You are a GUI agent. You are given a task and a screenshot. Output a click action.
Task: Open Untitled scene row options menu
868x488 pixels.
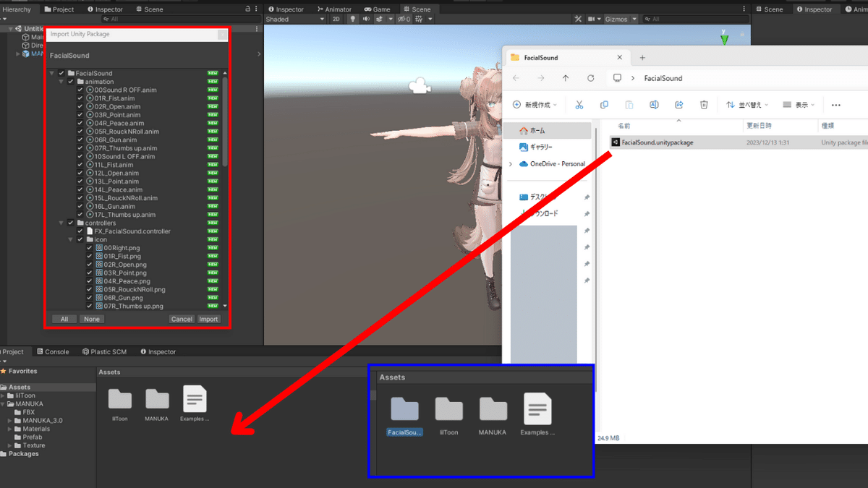257,29
